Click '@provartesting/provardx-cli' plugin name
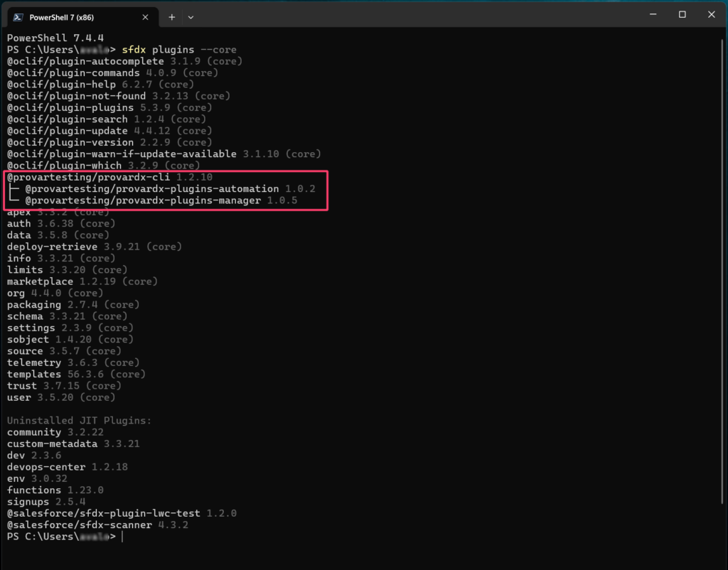Screen dimensions: 728x570 (x=88, y=177)
